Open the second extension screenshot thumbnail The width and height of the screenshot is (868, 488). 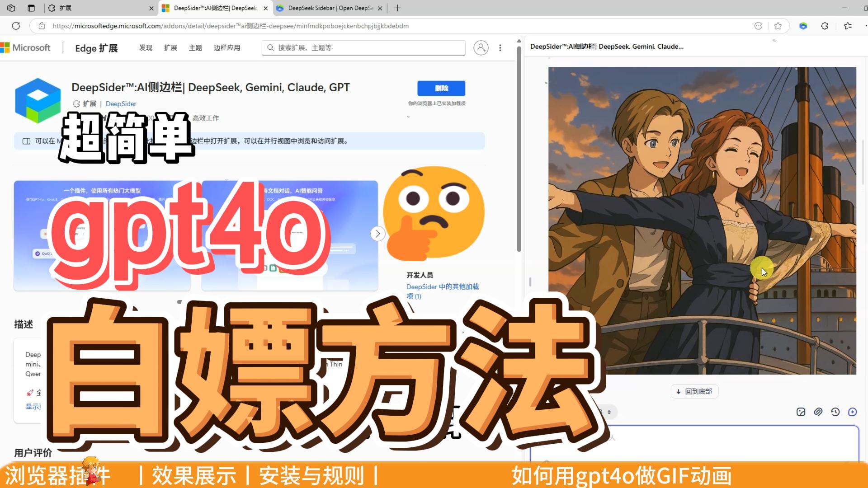pyautogui.click(x=290, y=235)
